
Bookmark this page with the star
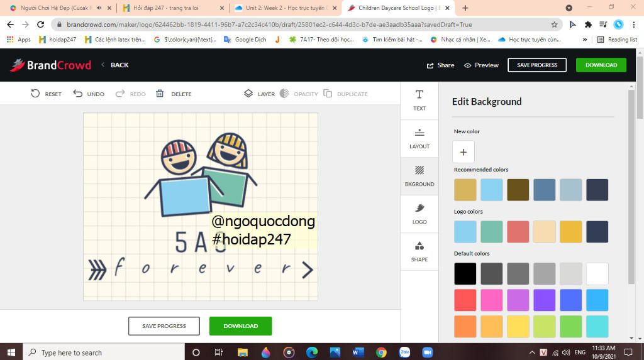coord(554,25)
